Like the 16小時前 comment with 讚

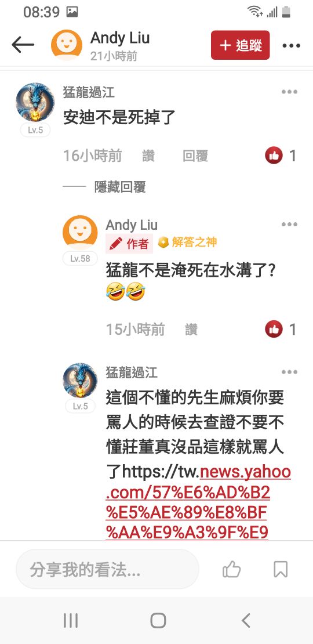pos(148,156)
